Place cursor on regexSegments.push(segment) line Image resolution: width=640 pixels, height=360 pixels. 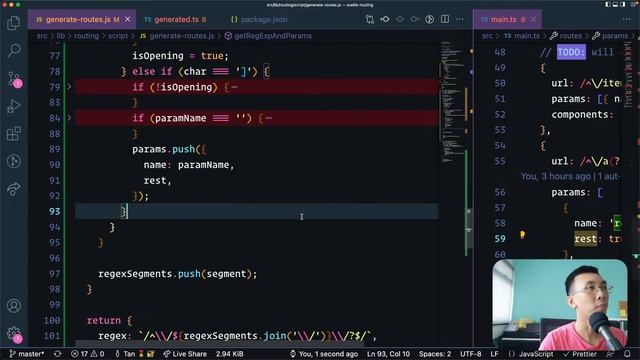point(178,274)
